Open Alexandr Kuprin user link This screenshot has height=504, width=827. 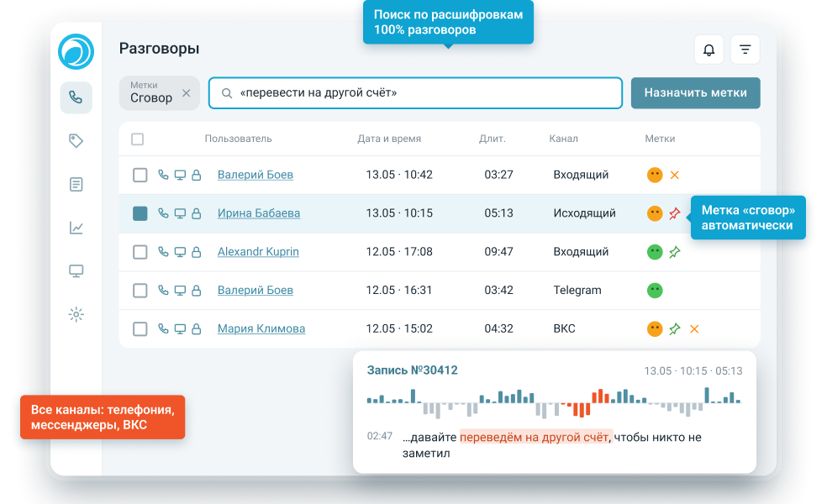click(x=258, y=251)
